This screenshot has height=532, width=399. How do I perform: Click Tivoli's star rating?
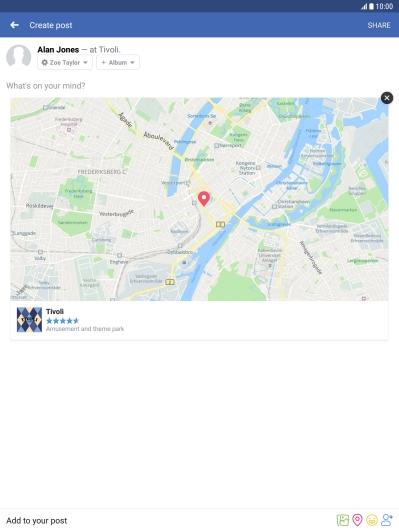point(62,321)
